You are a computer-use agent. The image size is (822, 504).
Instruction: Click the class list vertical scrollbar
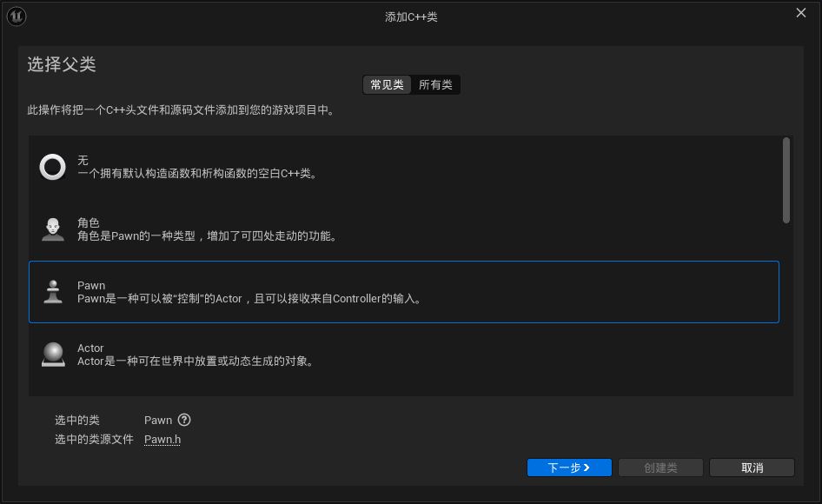point(786,181)
